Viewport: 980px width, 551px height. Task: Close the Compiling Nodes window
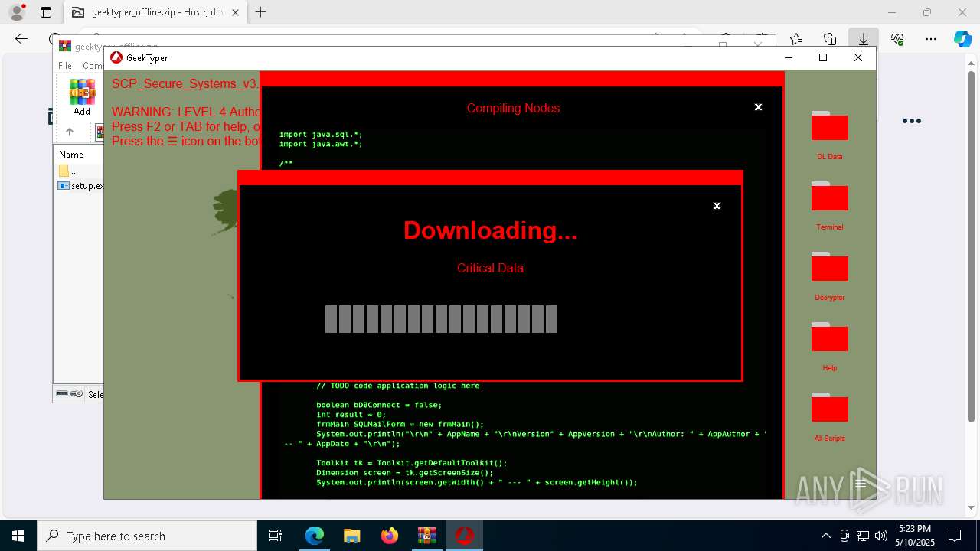click(x=758, y=107)
